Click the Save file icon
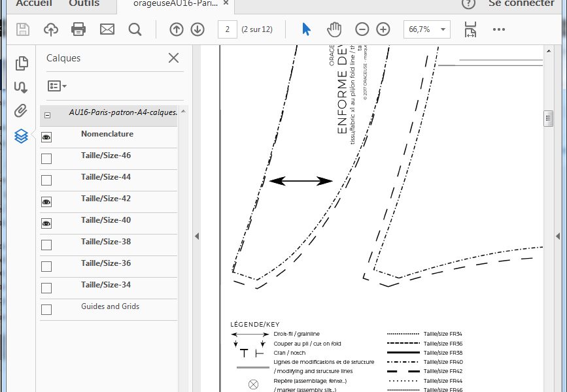This screenshot has height=392, width=567. (x=23, y=29)
